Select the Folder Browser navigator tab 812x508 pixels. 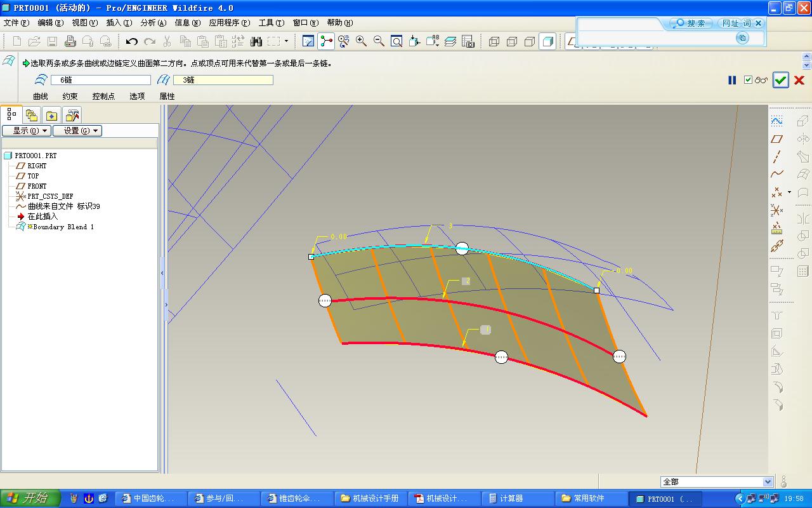tap(32, 115)
